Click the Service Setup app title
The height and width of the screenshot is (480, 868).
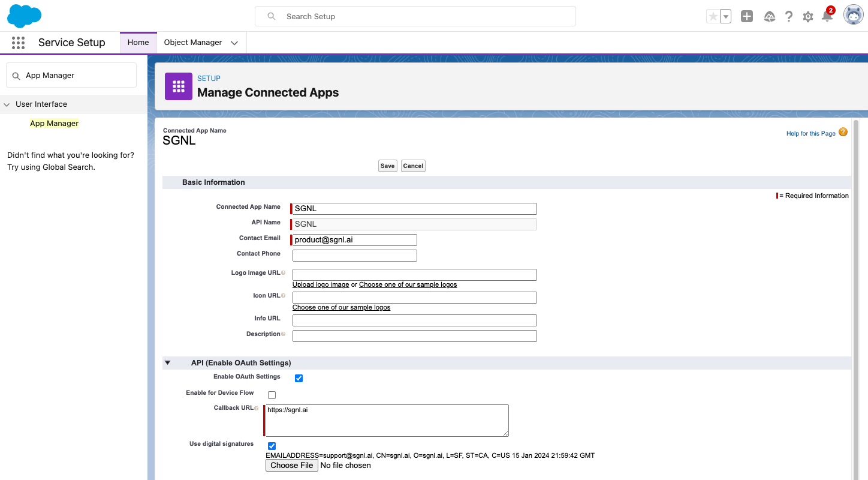(x=72, y=43)
